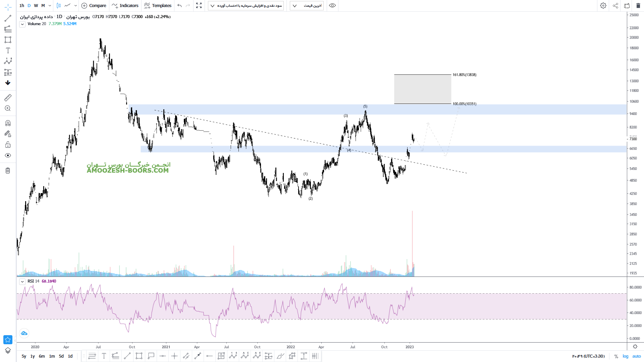Toggle log scale at bottom right
644x362 pixels.
pos(626,356)
